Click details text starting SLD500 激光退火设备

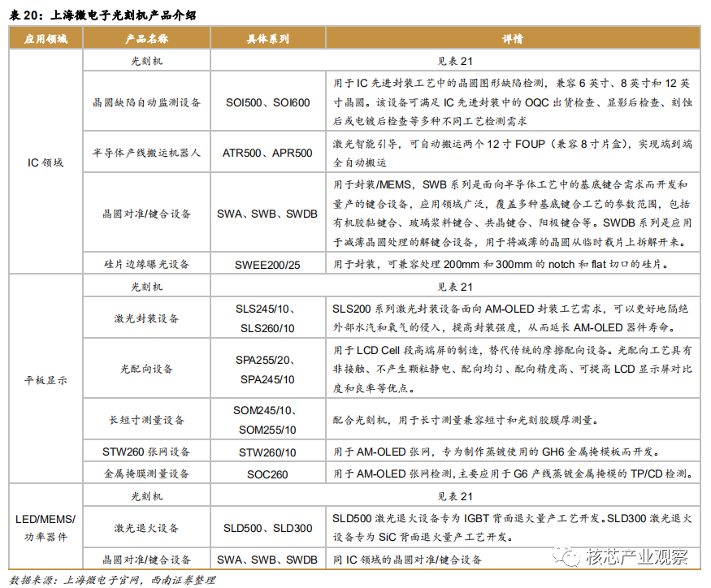[x=513, y=528]
